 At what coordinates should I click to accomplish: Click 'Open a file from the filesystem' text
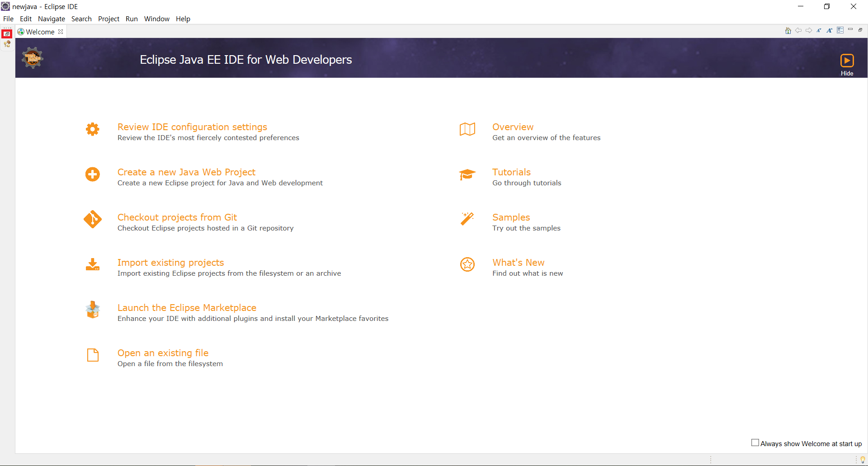click(170, 364)
